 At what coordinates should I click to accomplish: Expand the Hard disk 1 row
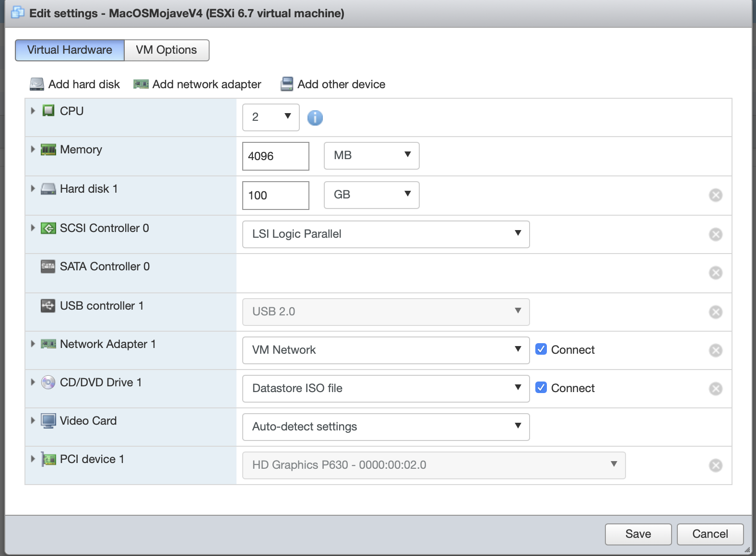pos(33,188)
